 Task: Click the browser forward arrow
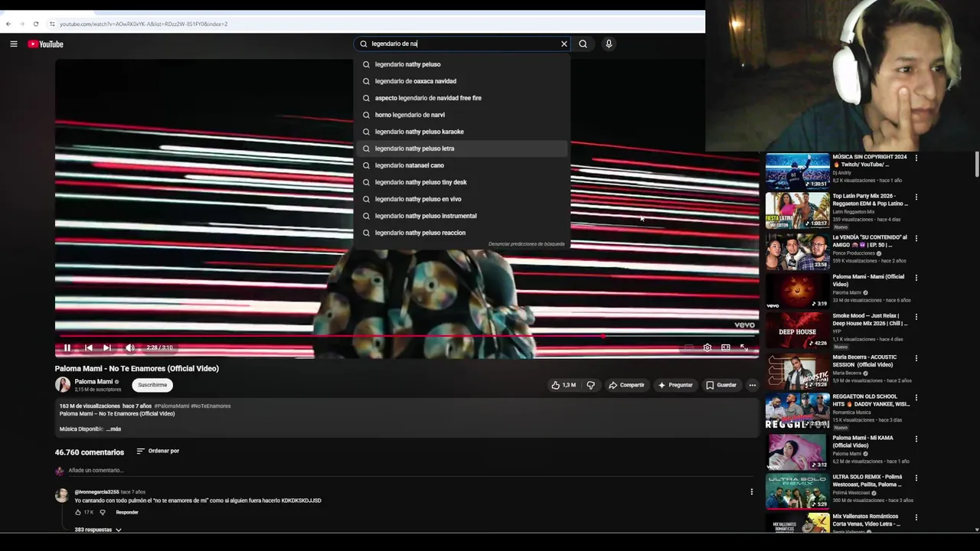pyautogui.click(x=21, y=24)
